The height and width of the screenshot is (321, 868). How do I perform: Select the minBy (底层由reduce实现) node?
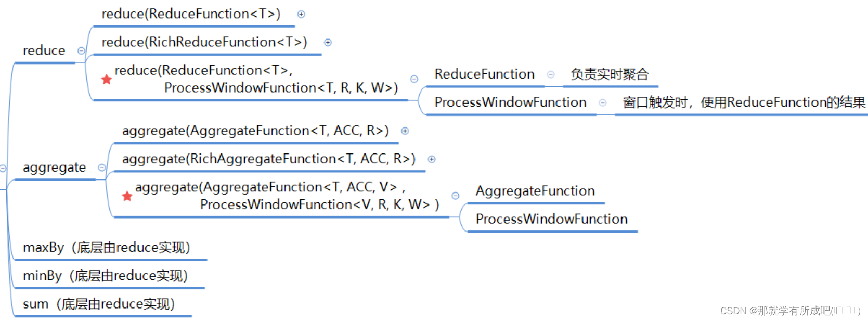coord(105,276)
